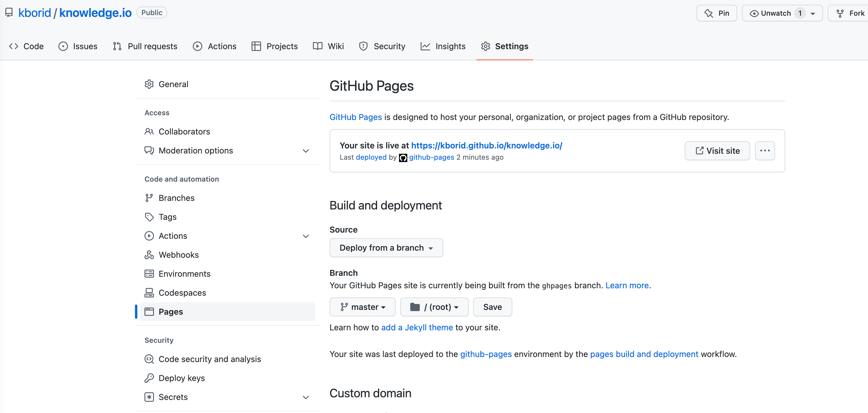868x413 pixels.
Task: Open master branch selector dropdown
Action: point(362,307)
